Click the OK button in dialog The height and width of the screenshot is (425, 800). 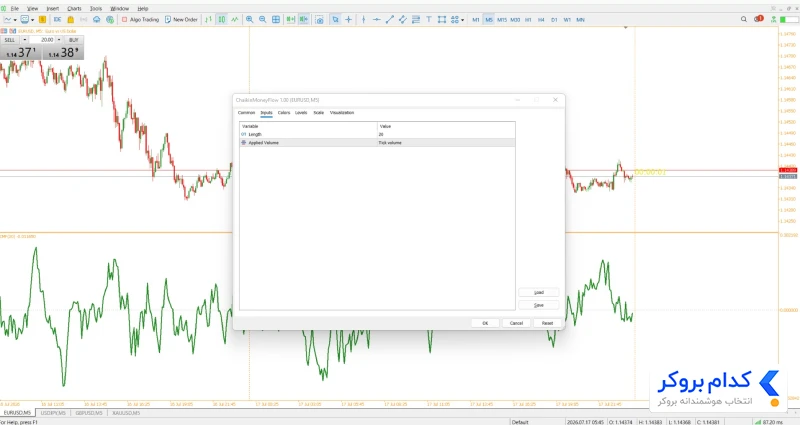click(x=485, y=323)
